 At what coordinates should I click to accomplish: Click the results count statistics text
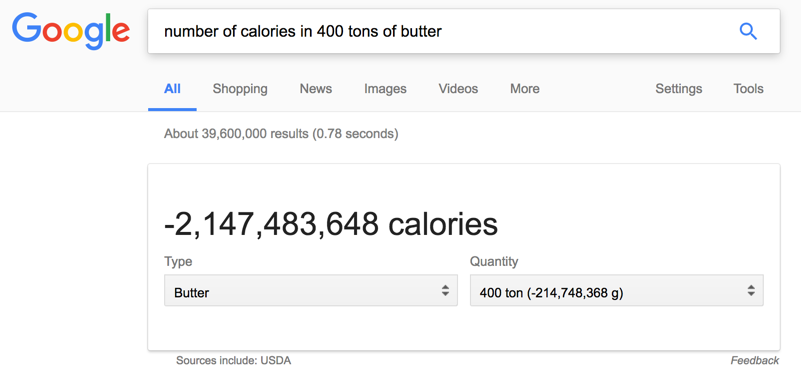tap(281, 134)
